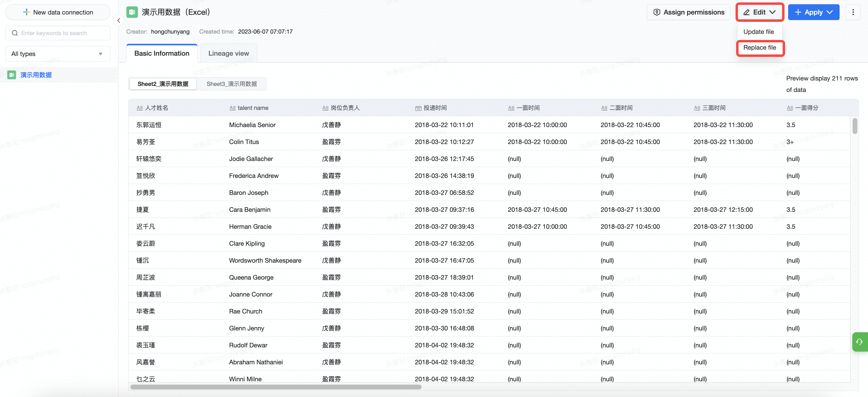Click the text type icon of 一面时间 column

click(x=511, y=108)
